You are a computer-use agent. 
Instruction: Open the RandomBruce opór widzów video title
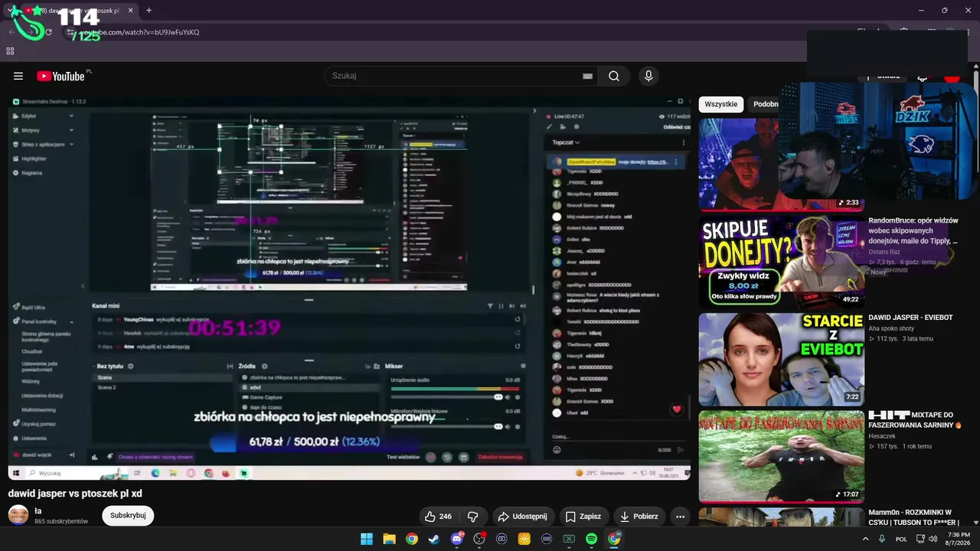(913, 230)
